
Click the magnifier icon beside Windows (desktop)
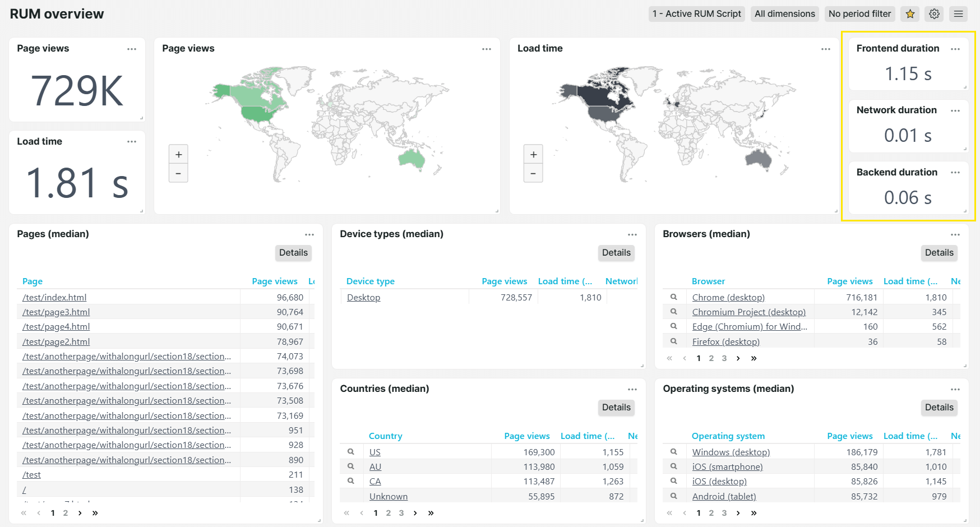[x=674, y=451]
